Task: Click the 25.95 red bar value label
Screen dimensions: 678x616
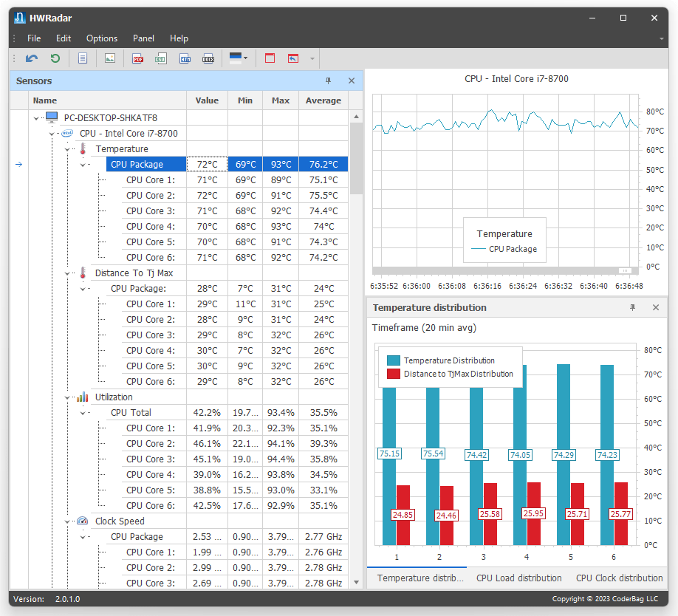Action: pos(533,513)
